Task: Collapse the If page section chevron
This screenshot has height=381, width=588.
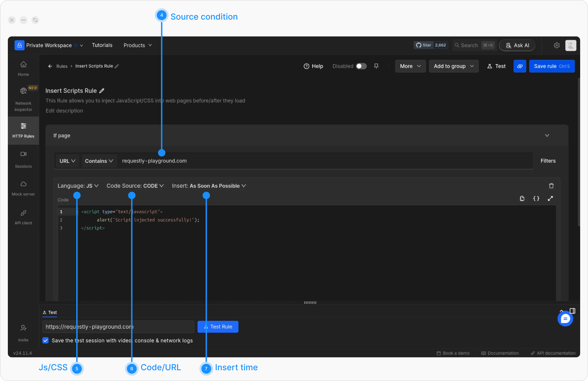Action: point(547,135)
